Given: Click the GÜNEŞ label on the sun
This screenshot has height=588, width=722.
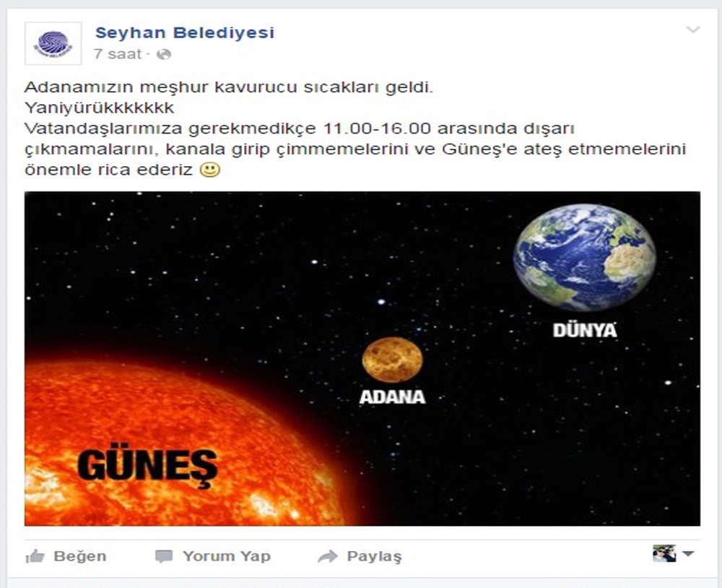Looking at the screenshot, I should pos(148,467).
